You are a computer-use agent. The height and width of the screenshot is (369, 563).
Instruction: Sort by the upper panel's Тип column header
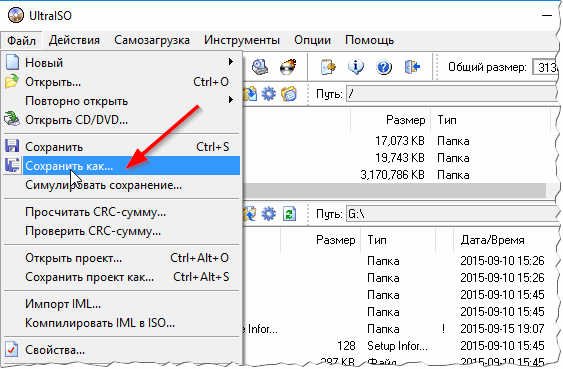tap(490, 120)
